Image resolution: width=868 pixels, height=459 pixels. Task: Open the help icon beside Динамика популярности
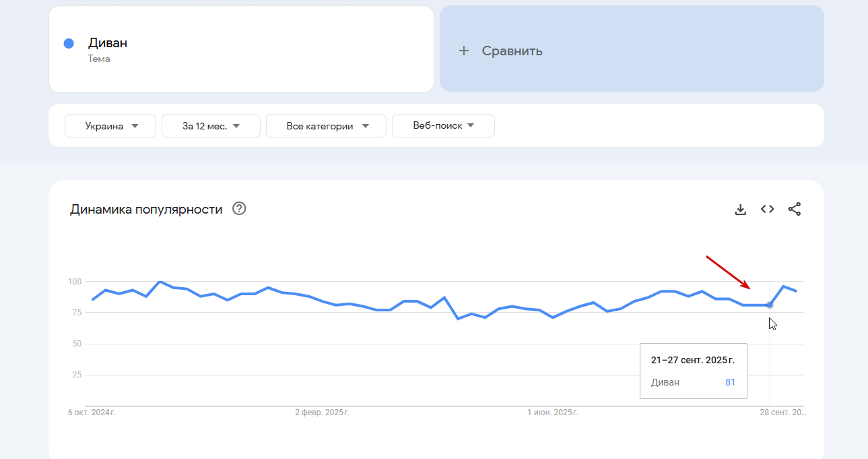click(239, 209)
